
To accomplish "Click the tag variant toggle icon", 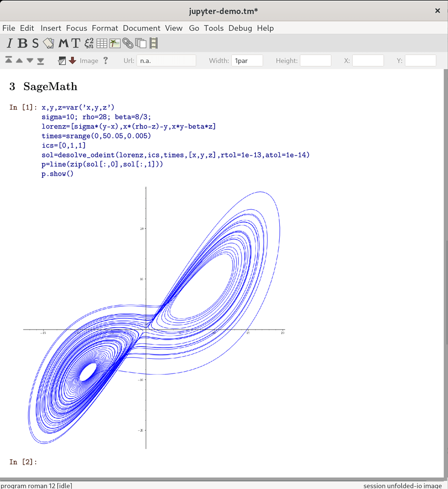I will point(62,61).
